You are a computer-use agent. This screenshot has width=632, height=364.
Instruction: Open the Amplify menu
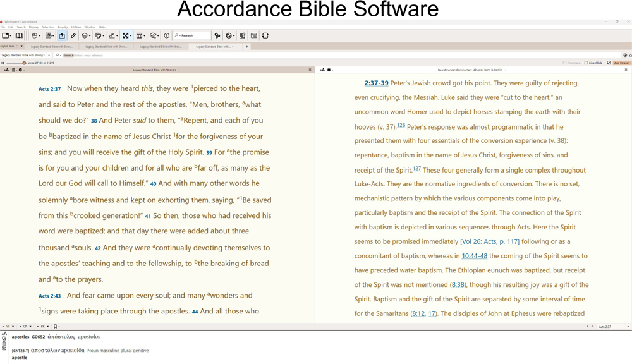click(x=63, y=27)
